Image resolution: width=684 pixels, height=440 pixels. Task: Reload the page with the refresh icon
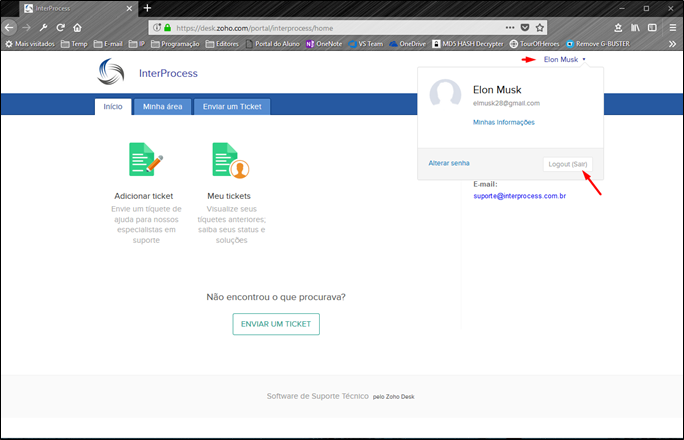tap(60, 27)
